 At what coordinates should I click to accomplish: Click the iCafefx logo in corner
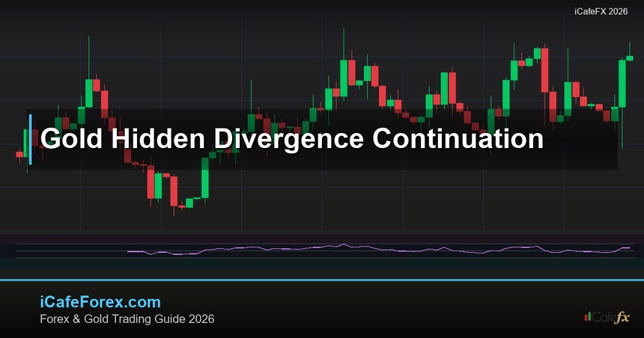(x=607, y=316)
